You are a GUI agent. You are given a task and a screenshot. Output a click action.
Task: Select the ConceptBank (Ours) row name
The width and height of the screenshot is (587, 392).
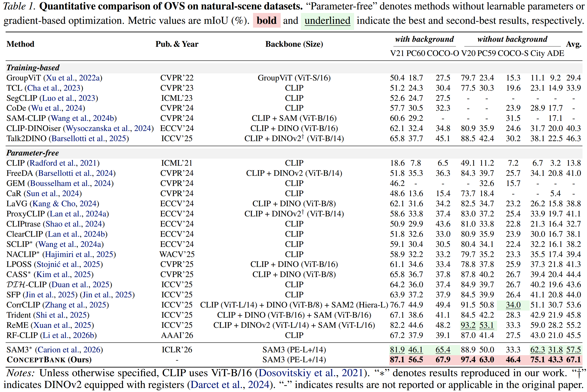pos(49,360)
